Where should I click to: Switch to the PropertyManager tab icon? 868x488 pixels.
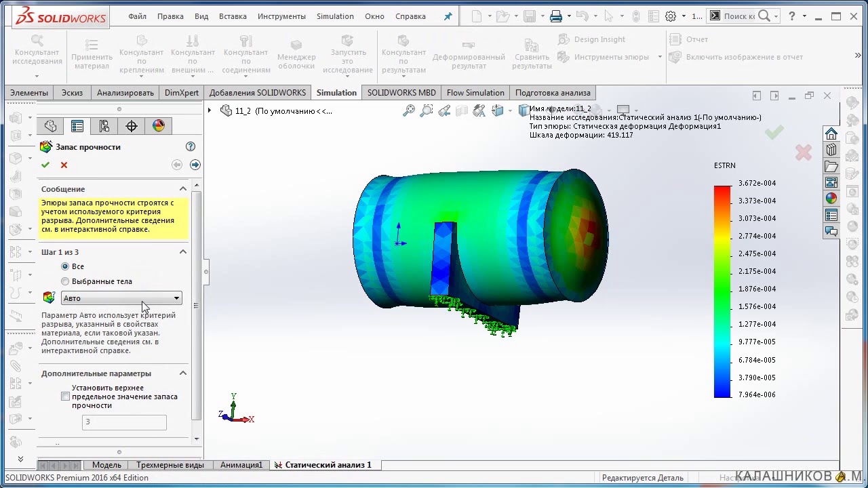tap(77, 126)
